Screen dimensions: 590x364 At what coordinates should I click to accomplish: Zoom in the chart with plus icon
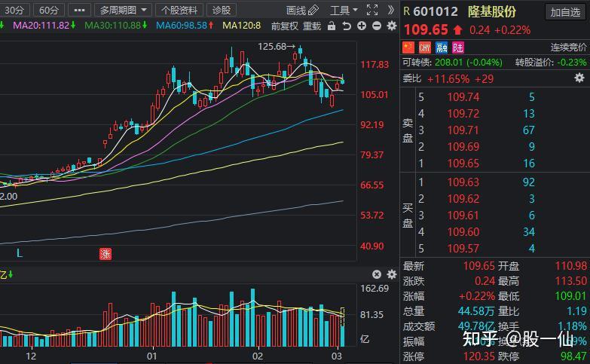[x=362, y=26]
